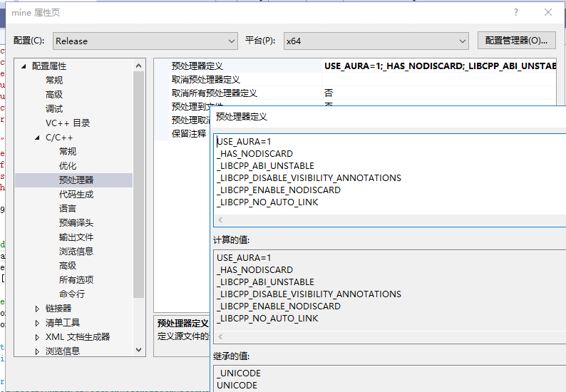Select 输出文件 under C/C++
The image size is (566, 392).
tap(76, 237)
